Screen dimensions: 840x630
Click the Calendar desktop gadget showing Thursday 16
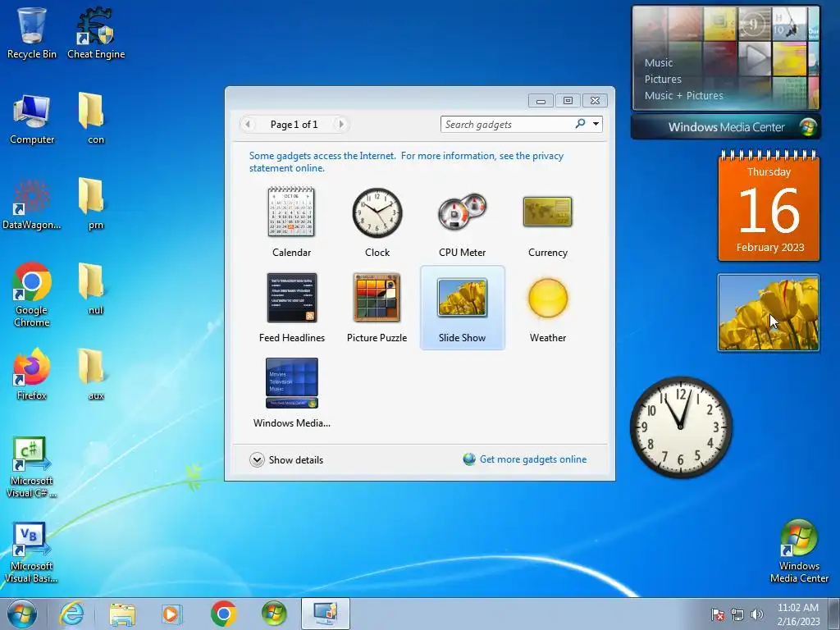(769, 206)
